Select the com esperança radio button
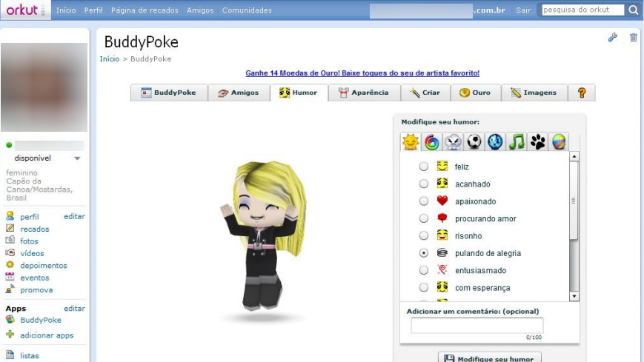The width and height of the screenshot is (644, 362). [x=423, y=287]
